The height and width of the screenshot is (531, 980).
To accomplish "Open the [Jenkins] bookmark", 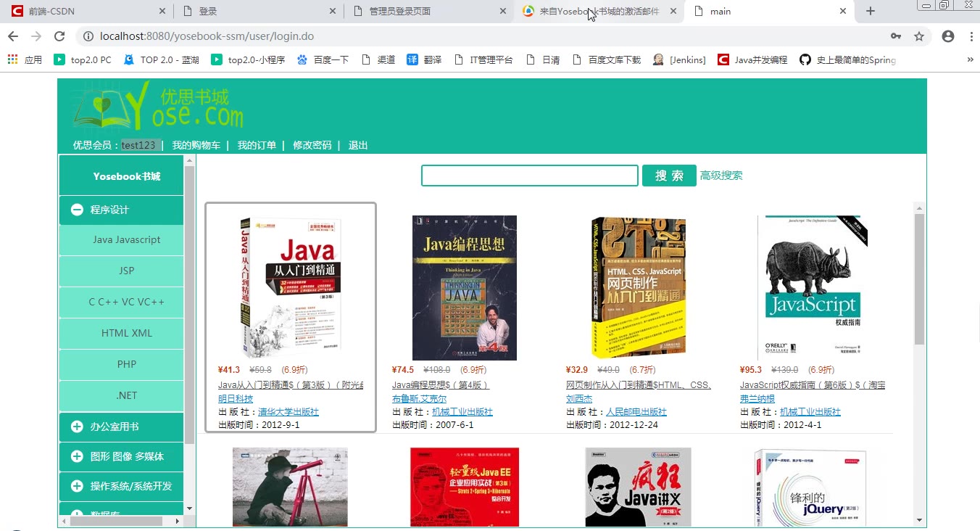I will [679, 60].
